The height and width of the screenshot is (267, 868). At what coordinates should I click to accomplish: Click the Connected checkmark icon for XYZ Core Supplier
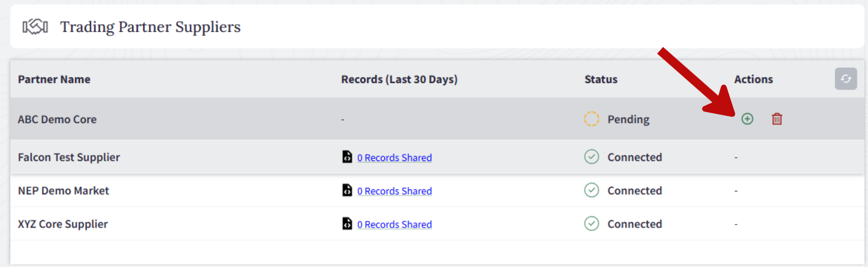tap(592, 223)
